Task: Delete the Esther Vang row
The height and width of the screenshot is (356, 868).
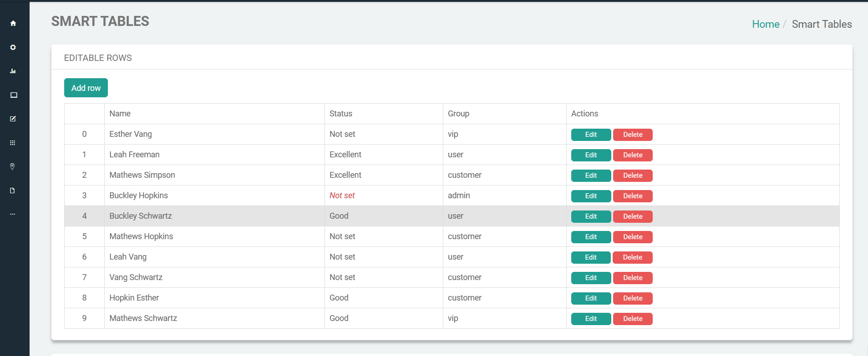Action: pos(633,135)
